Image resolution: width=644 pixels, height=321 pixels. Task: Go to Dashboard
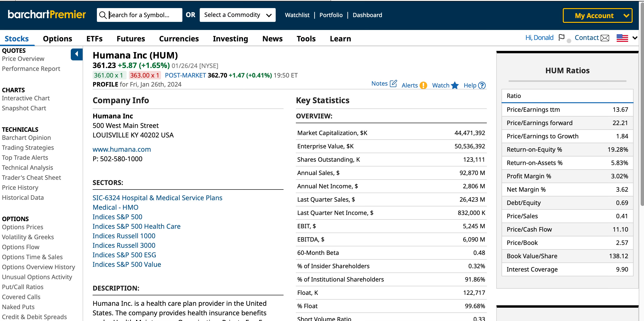click(367, 15)
